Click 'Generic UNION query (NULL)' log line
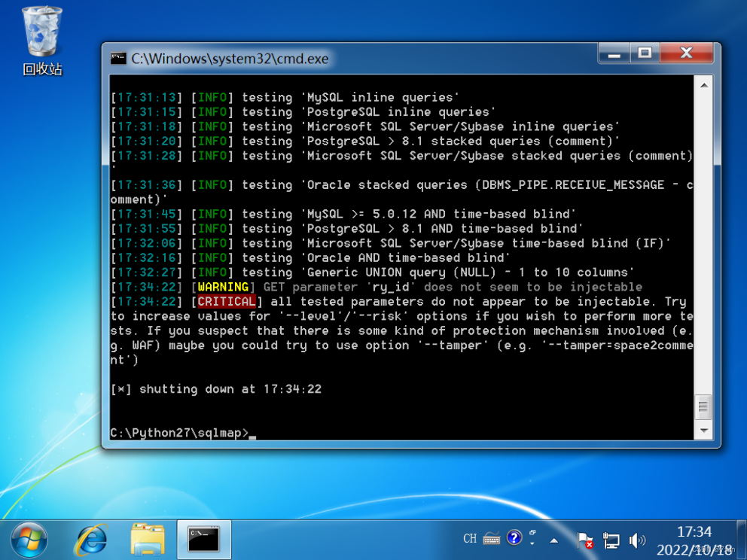 pos(373,272)
